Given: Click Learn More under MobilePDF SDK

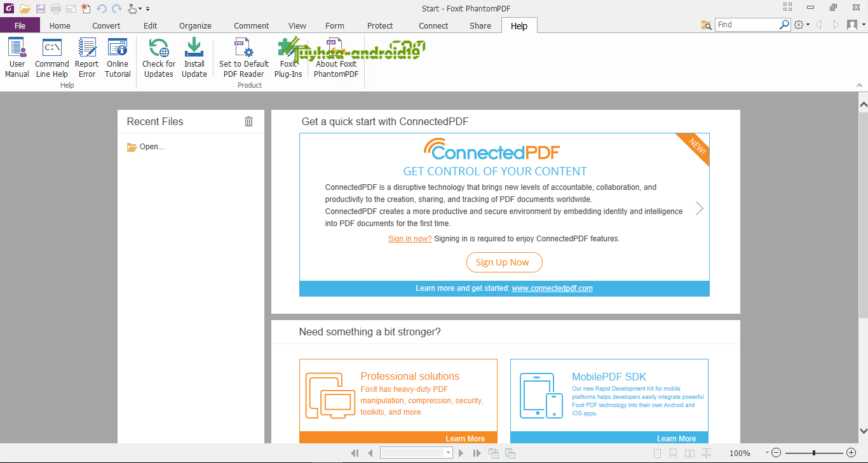Looking at the screenshot, I should pyautogui.click(x=676, y=438).
